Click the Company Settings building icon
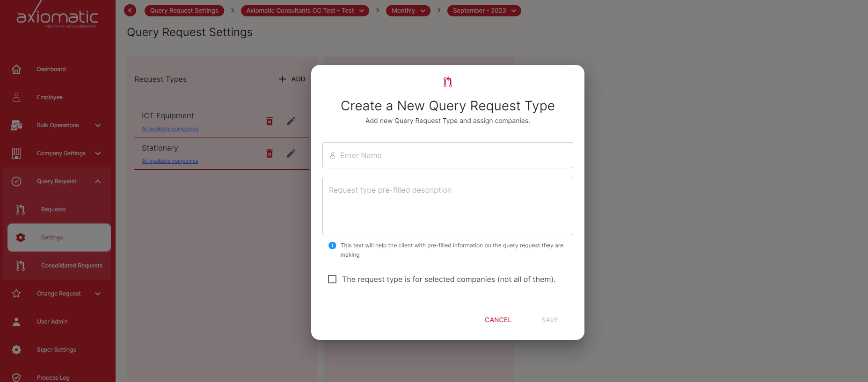This screenshot has width=868, height=382. click(x=16, y=153)
